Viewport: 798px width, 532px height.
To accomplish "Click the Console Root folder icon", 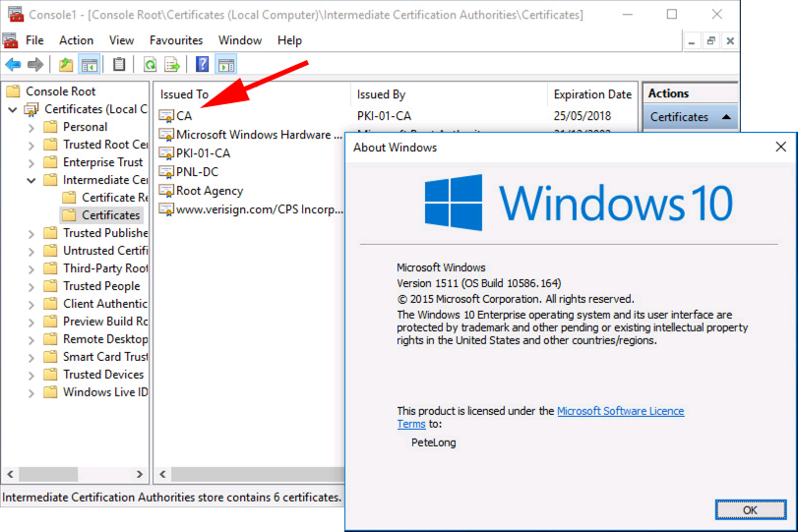I will [x=13, y=91].
